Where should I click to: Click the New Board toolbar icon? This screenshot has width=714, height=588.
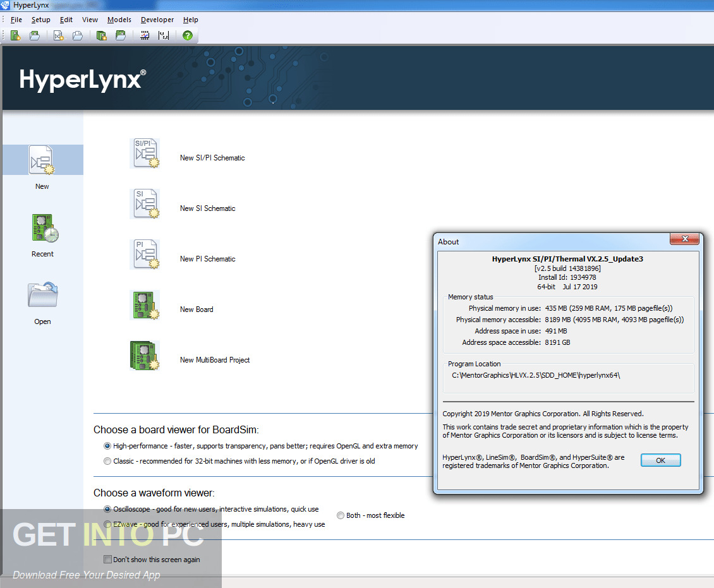pyautogui.click(x=16, y=35)
